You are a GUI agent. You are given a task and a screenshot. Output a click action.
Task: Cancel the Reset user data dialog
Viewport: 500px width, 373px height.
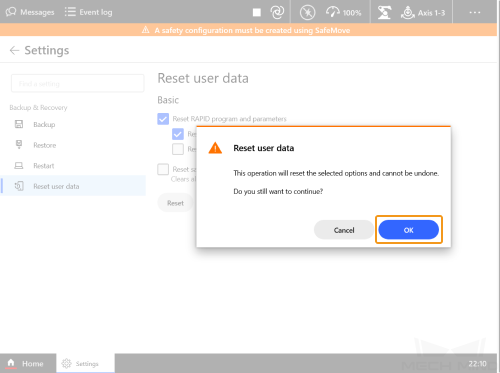344,230
